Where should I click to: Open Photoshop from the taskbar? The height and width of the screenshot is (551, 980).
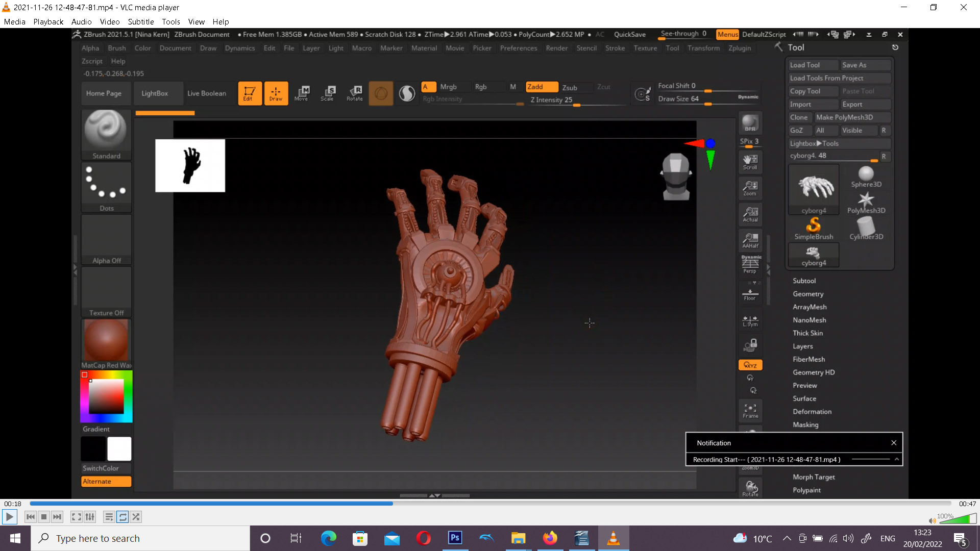[455, 538]
